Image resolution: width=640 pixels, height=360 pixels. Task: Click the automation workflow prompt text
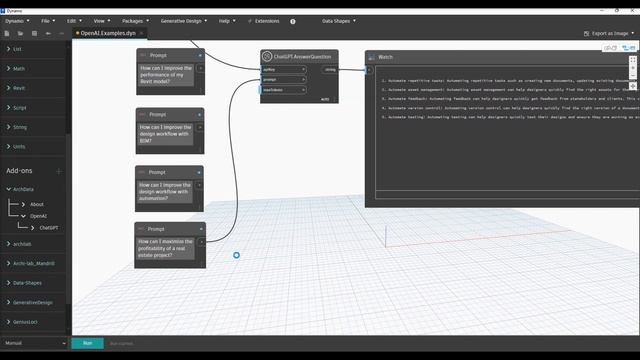coord(165,191)
